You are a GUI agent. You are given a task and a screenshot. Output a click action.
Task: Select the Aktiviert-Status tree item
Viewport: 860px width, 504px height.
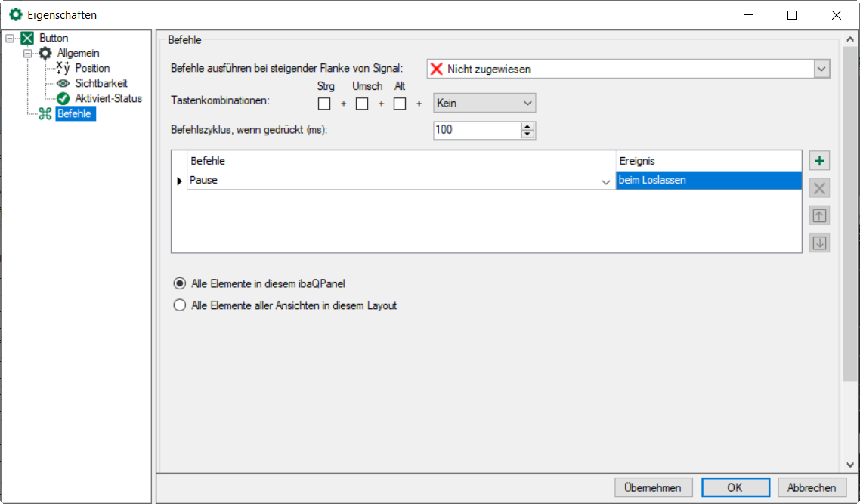click(x=108, y=98)
